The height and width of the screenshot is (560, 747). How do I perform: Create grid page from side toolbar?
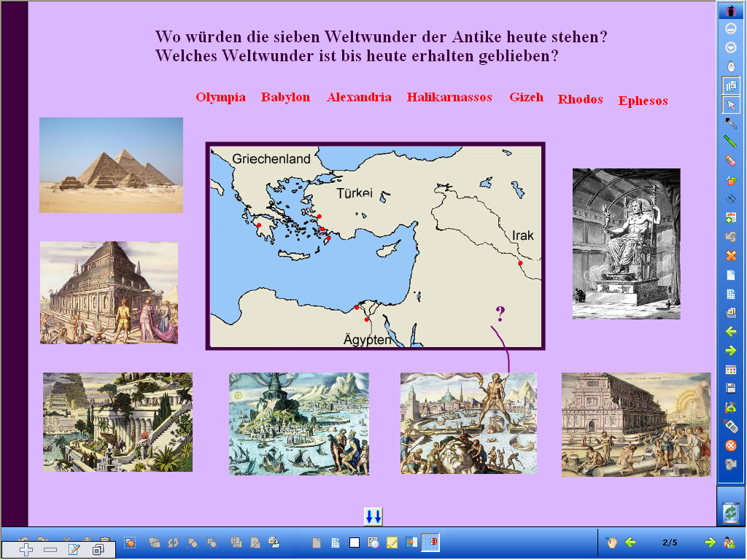731,294
